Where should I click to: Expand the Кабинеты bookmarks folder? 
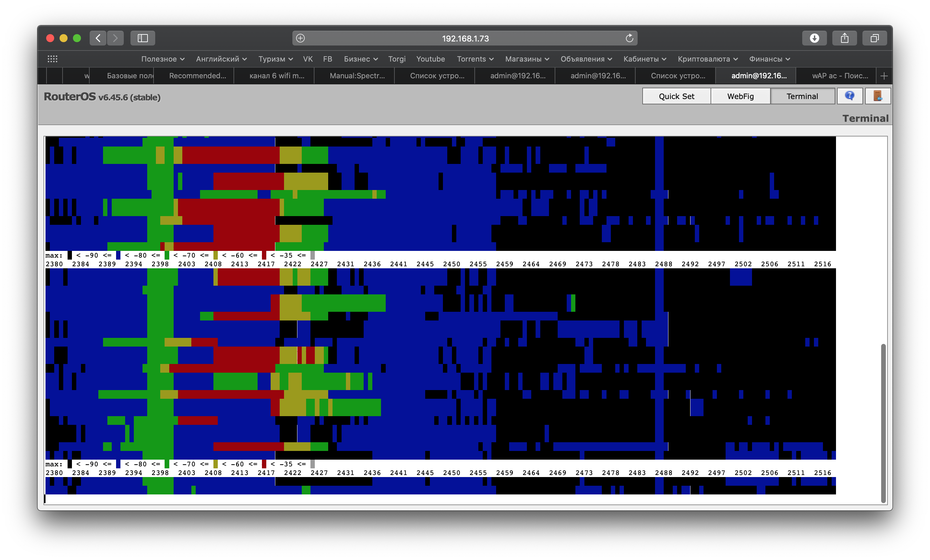coord(645,59)
